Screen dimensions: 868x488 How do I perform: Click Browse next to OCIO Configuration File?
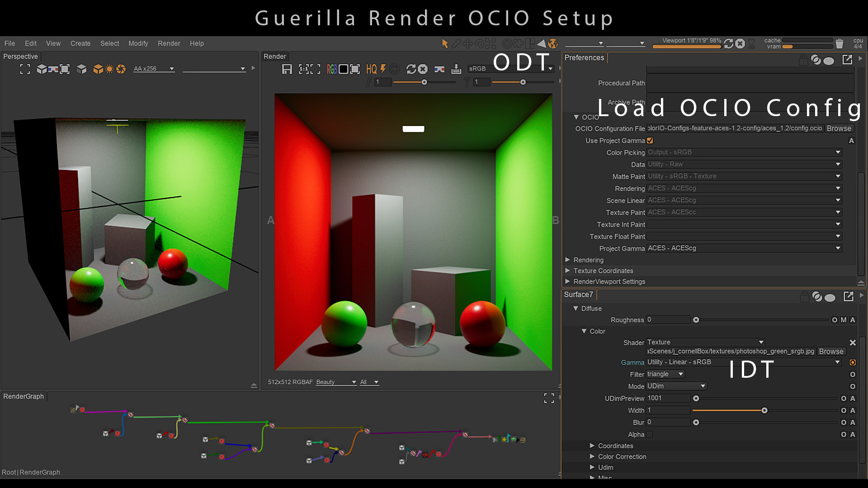click(x=839, y=128)
